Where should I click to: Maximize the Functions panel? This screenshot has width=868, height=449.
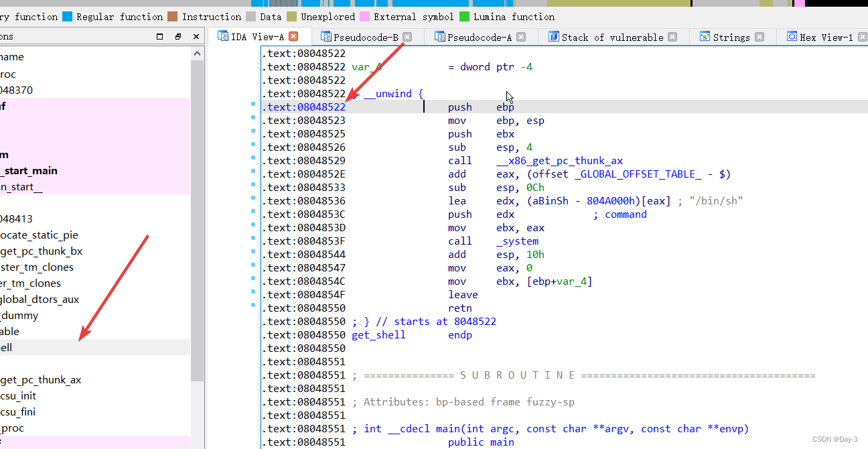[159, 36]
